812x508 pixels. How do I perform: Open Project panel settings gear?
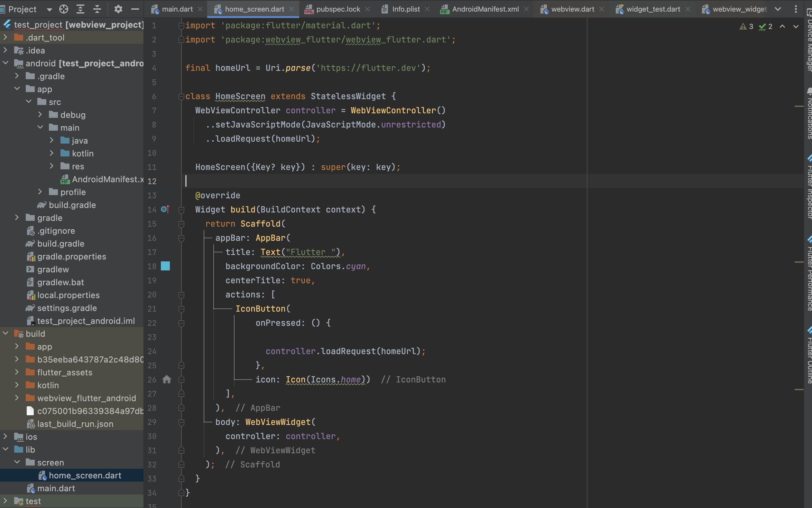tap(118, 9)
